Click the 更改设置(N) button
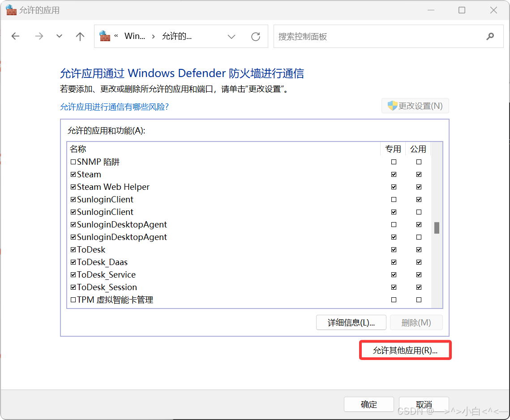This screenshot has width=510, height=420. coord(415,106)
